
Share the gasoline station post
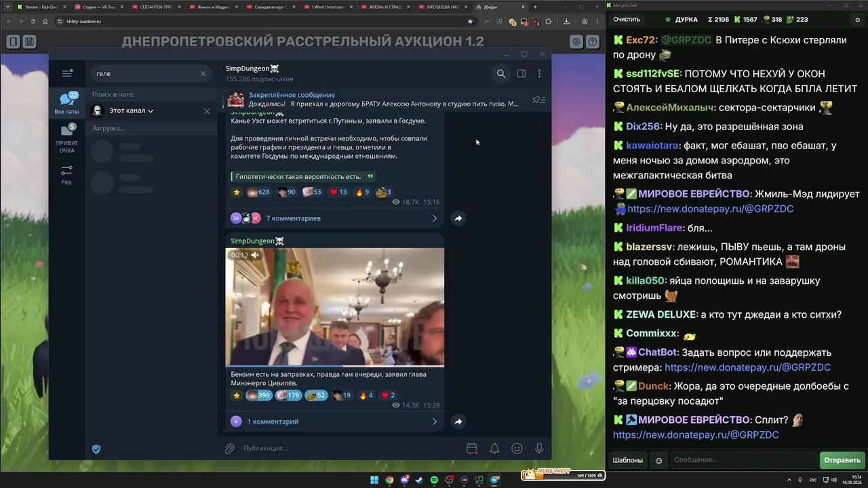(458, 422)
